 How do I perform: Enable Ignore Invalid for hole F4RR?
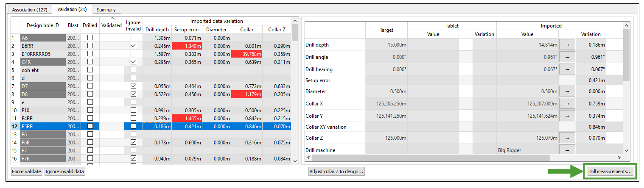point(134,118)
